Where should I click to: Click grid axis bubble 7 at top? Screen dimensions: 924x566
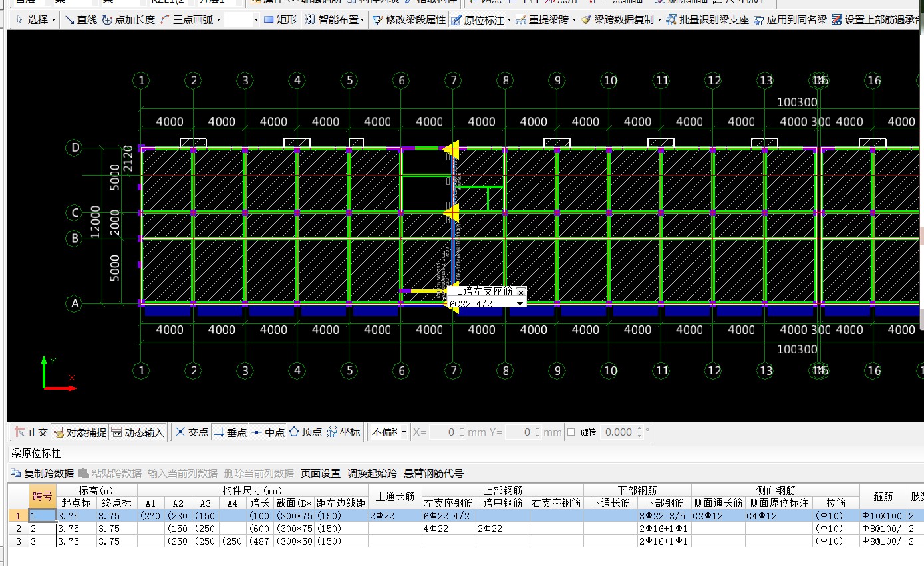[x=453, y=80]
